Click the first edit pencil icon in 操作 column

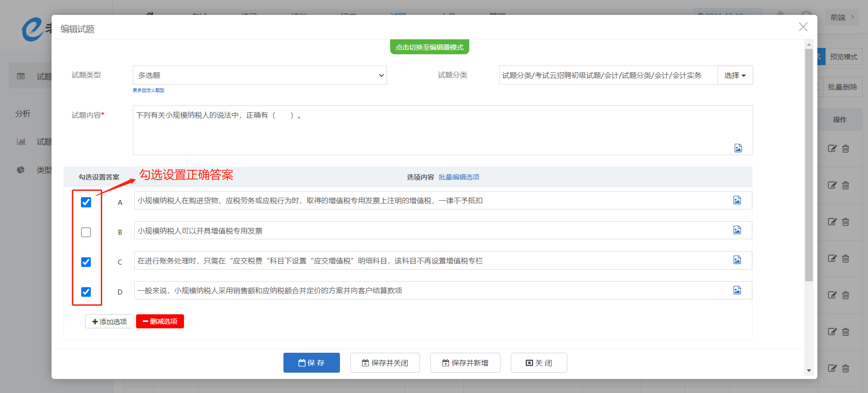[832, 149]
